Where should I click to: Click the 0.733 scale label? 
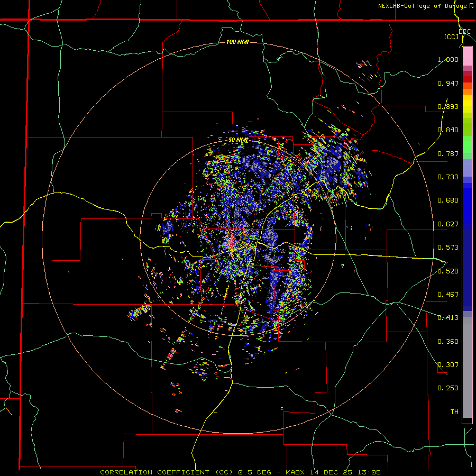[448, 177]
